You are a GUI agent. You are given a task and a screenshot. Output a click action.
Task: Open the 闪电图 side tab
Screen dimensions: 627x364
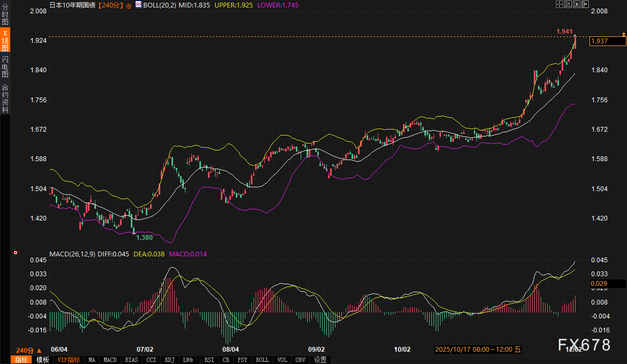coord(5,66)
